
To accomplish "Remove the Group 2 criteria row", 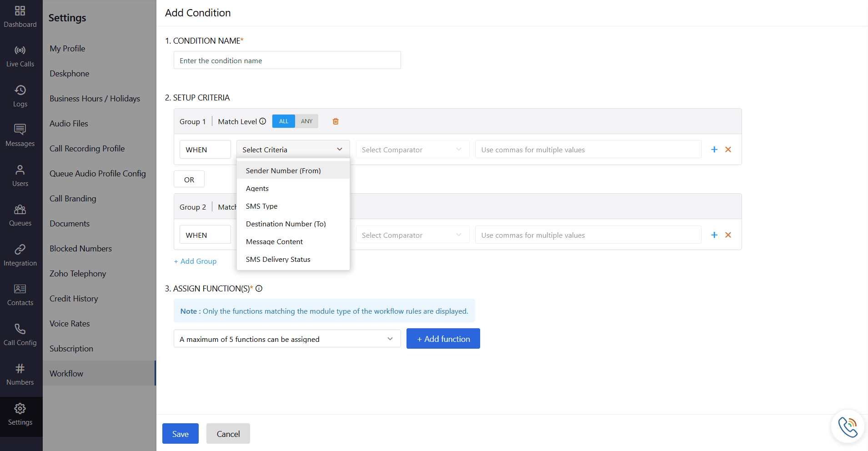I will (x=728, y=235).
